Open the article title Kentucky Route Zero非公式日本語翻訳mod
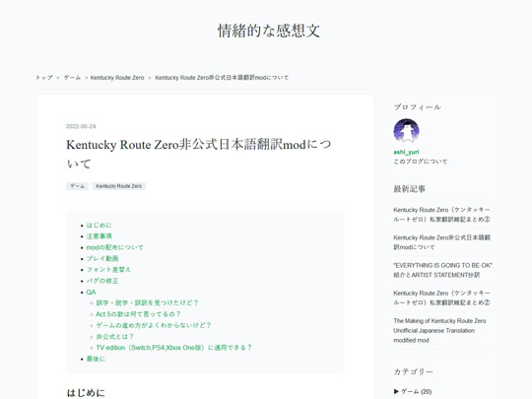Viewport: 532px width, 399px height. pyautogui.click(x=198, y=154)
